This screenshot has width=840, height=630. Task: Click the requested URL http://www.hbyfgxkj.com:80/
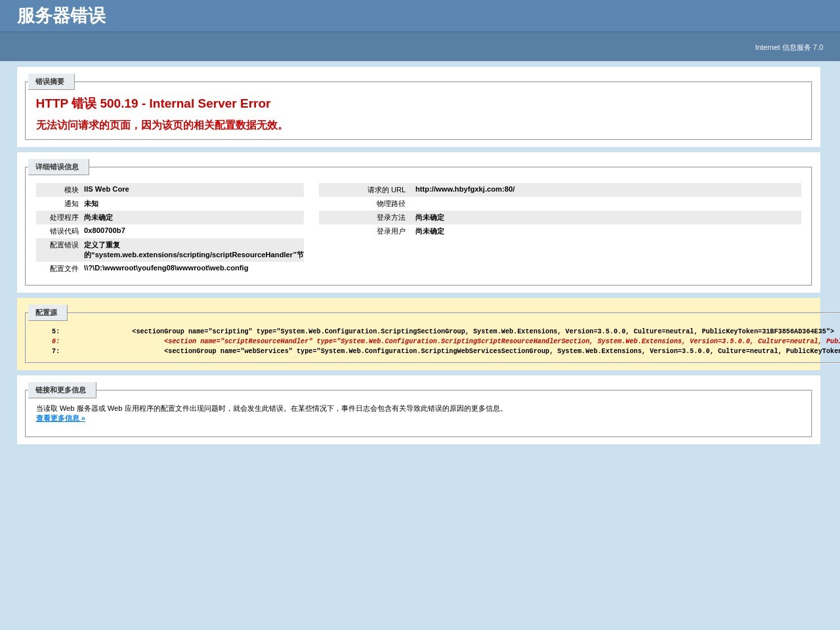pos(465,190)
